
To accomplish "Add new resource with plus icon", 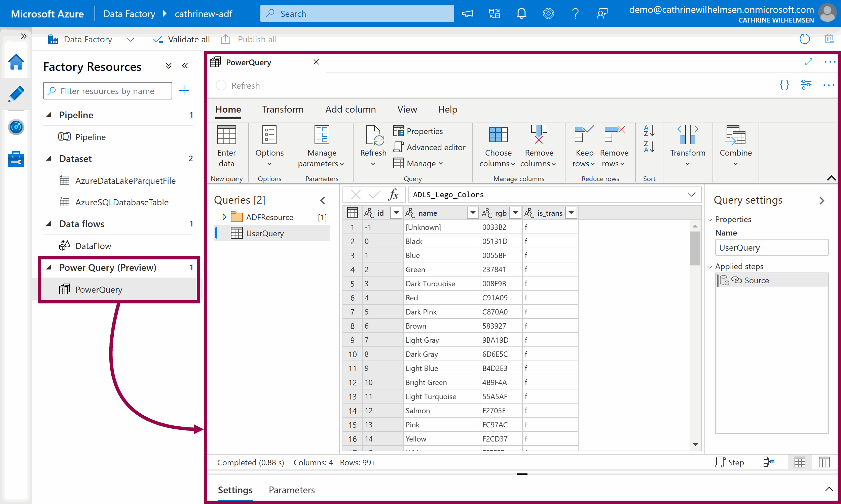I will 184,90.
